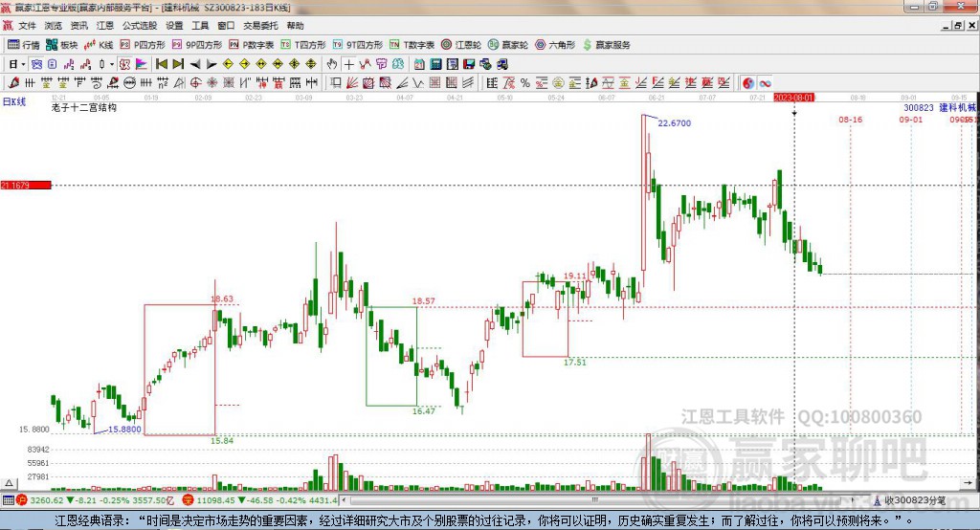Expand the 日 period dropdown
Viewport: 980px width, 530px height.
click(23, 64)
